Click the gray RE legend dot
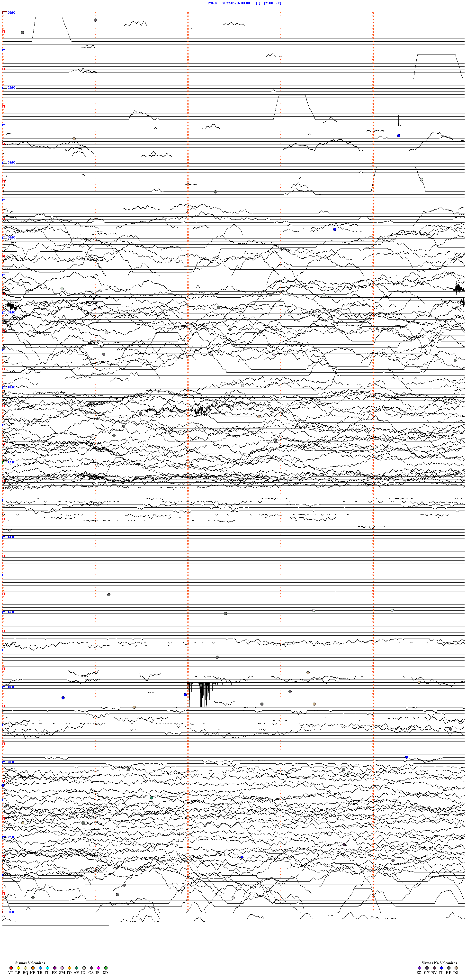The image size is (467, 980). (449, 968)
